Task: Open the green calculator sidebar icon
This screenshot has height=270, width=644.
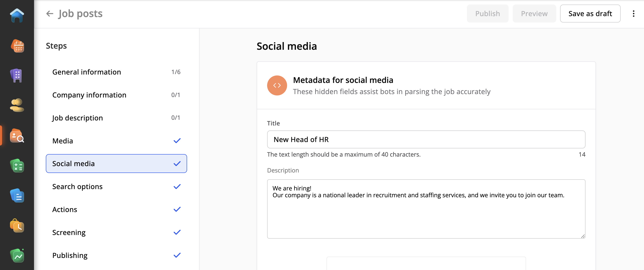Action: [x=17, y=165]
